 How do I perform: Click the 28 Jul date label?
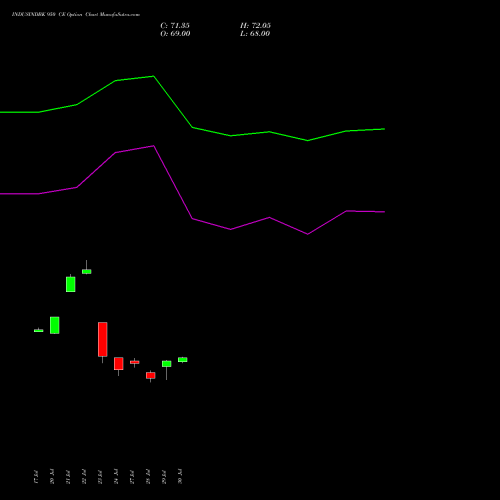[x=148, y=477]
